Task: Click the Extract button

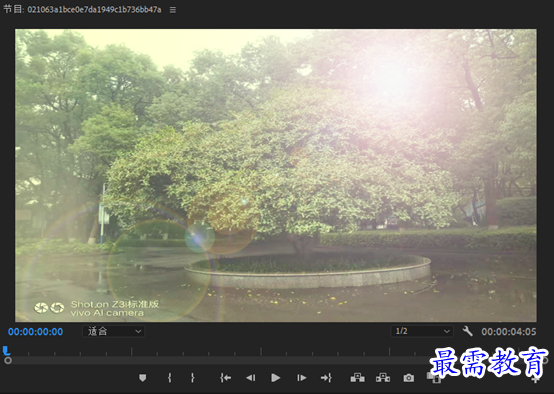Action: [x=383, y=378]
